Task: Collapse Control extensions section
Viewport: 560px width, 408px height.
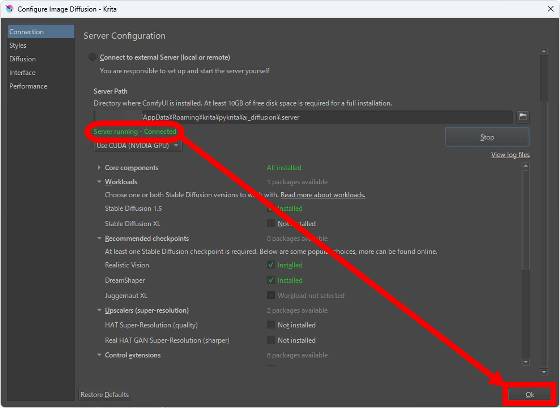Action: (99, 355)
